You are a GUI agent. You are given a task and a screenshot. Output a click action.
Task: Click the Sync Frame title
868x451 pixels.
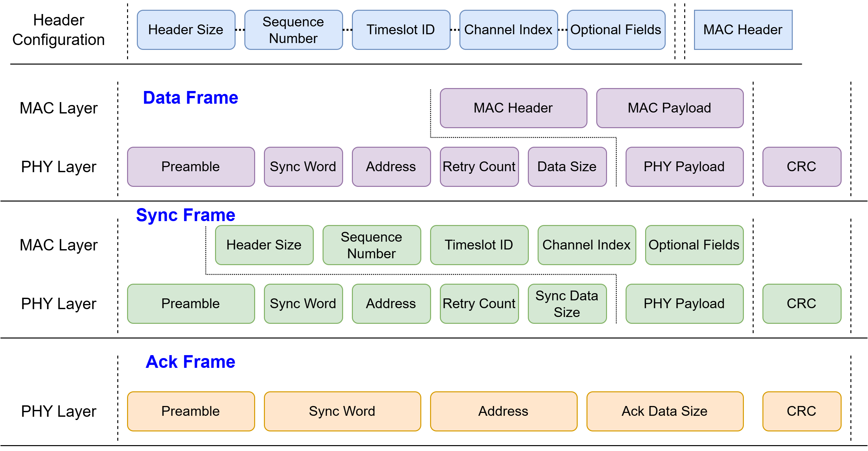[x=186, y=215]
